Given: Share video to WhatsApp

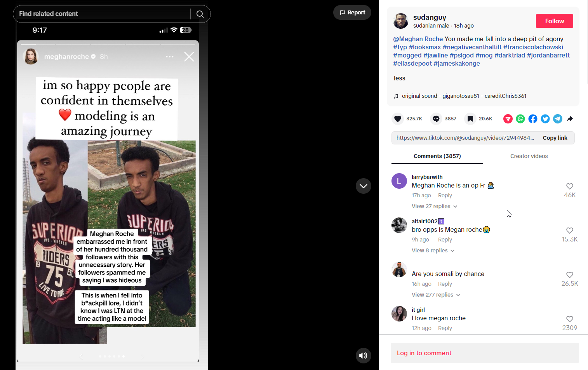Looking at the screenshot, I should (x=520, y=119).
